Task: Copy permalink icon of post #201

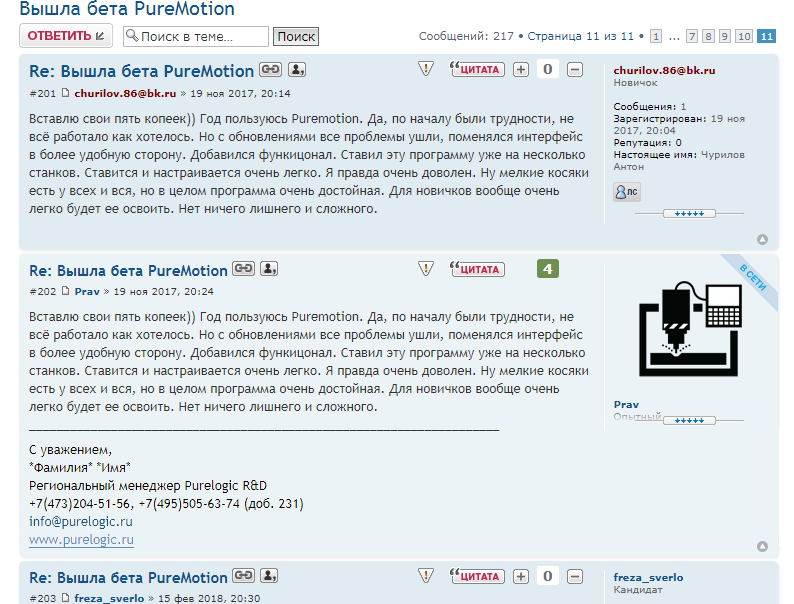Action: (270, 69)
